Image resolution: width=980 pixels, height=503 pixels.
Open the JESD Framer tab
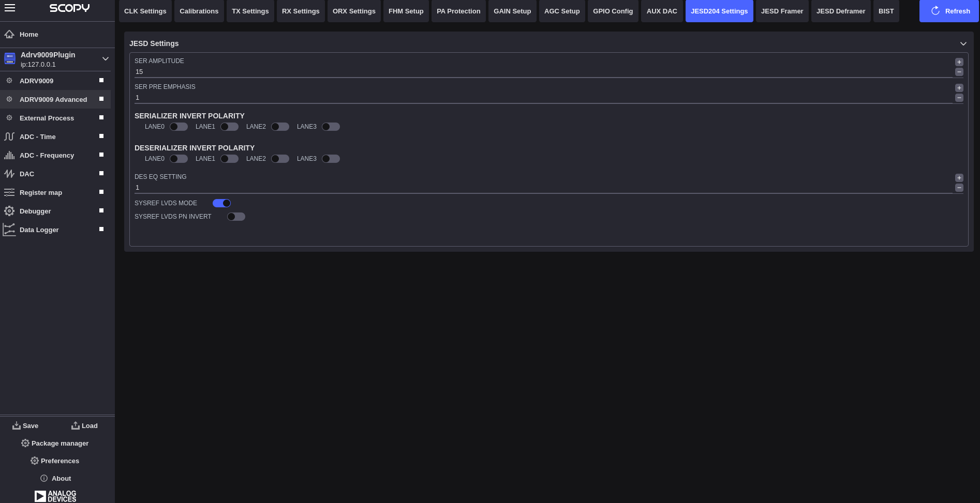(782, 11)
